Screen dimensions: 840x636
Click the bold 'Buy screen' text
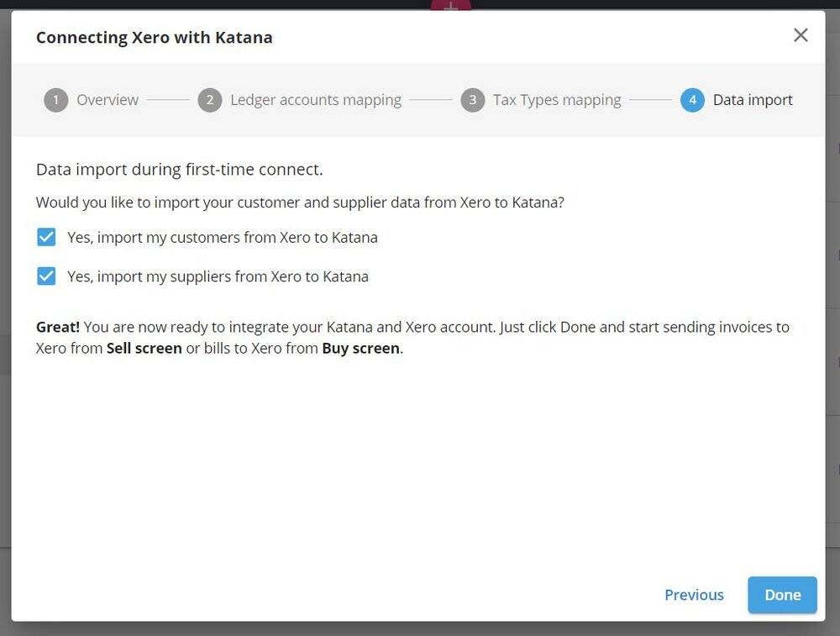click(x=360, y=349)
